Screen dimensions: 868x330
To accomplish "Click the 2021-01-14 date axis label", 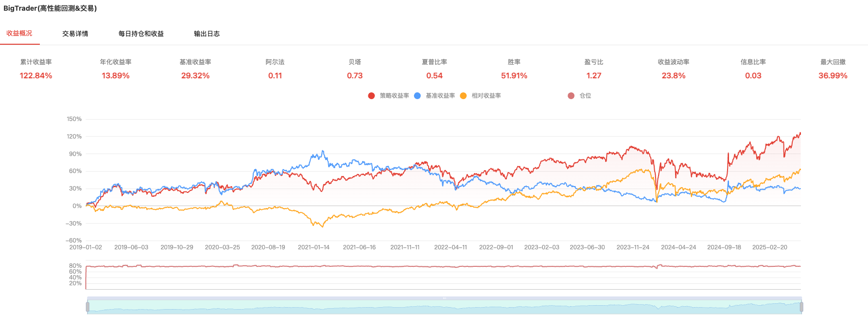I will click(313, 247).
